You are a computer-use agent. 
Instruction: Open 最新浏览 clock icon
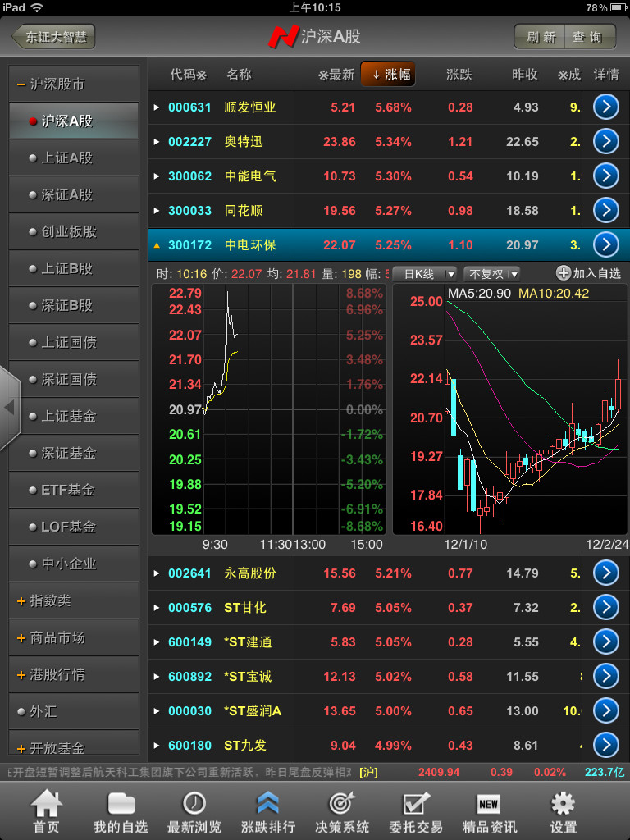click(194, 811)
